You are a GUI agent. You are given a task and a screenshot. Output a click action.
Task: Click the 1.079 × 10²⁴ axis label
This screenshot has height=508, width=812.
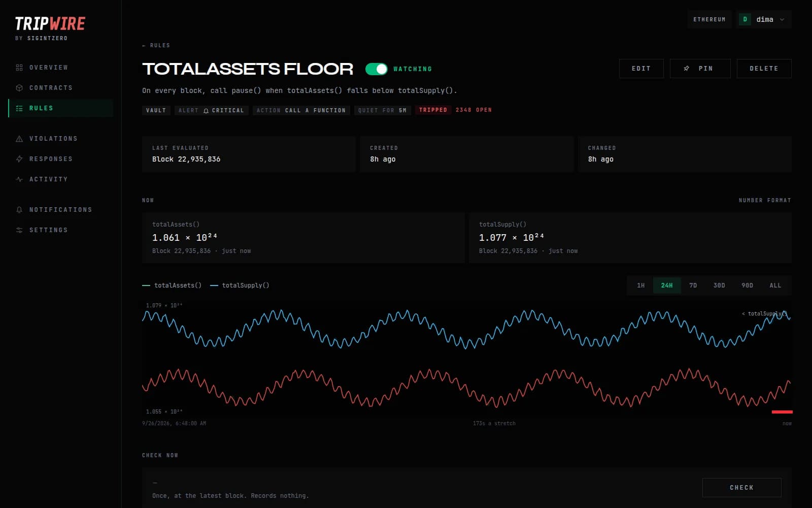point(164,306)
